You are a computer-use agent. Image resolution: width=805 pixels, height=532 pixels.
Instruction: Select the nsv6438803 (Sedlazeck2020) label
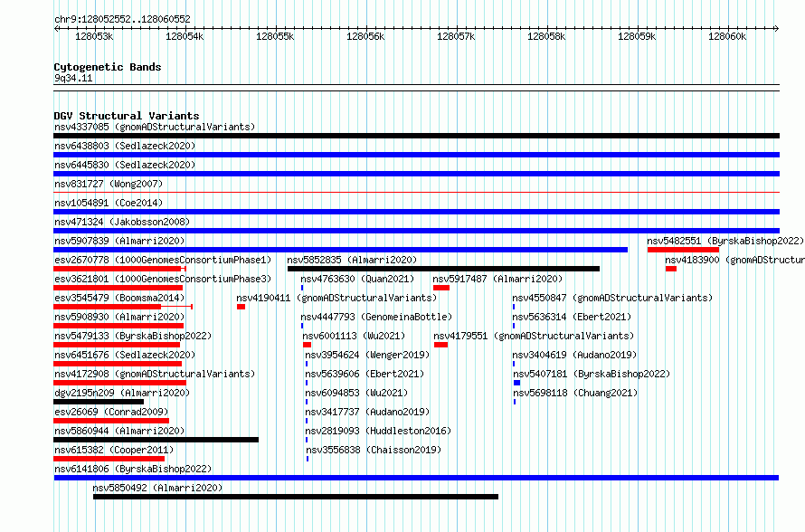point(125,146)
